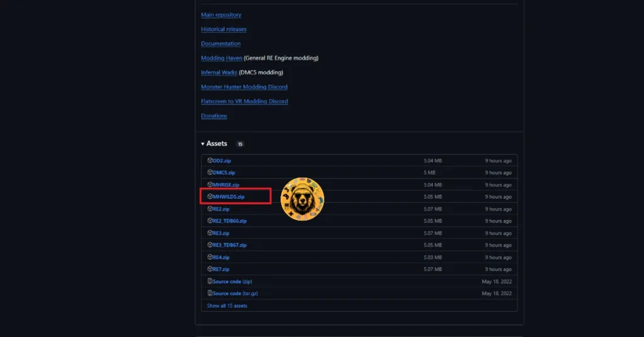Click the package icon beside DMC5.zip
The image size is (644, 337).
210,173
